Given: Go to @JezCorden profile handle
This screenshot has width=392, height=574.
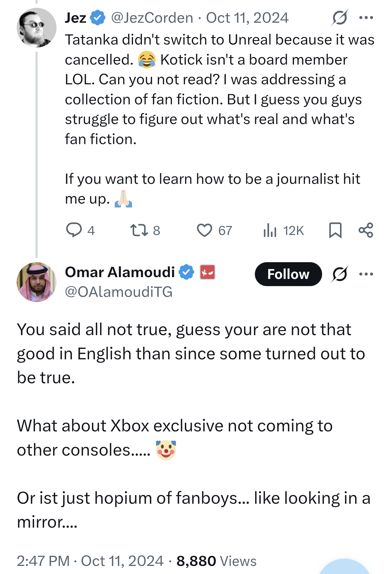Looking at the screenshot, I should [152, 18].
